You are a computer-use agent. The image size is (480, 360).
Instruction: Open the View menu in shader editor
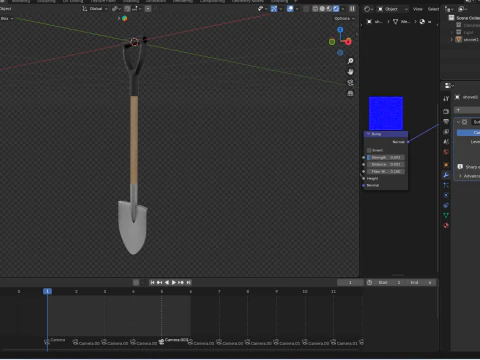click(418, 9)
